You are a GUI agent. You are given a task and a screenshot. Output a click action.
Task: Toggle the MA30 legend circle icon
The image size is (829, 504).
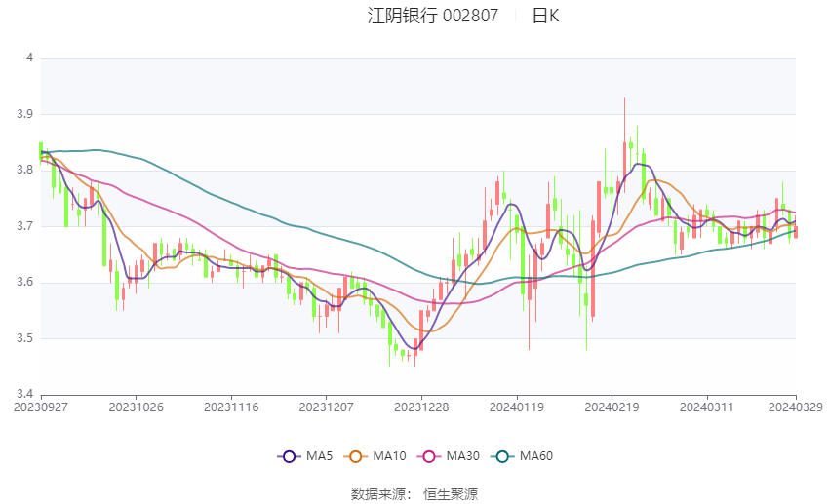(429, 456)
